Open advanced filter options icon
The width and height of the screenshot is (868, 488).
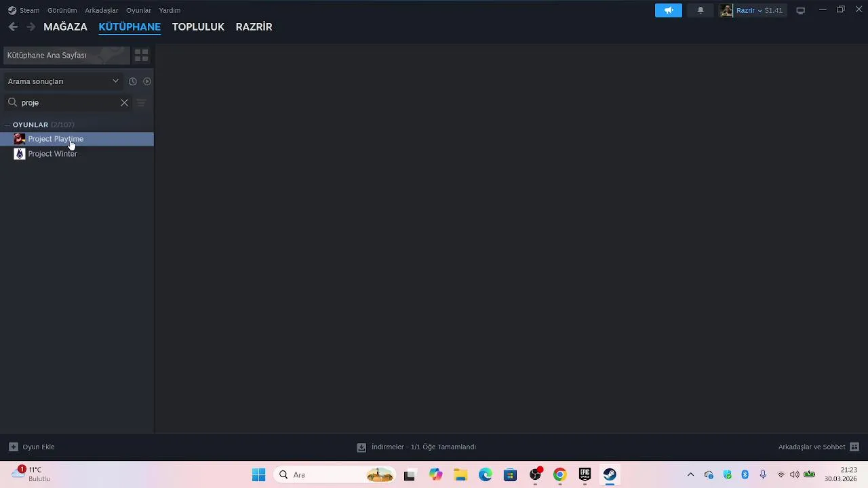tap(141, 102)
